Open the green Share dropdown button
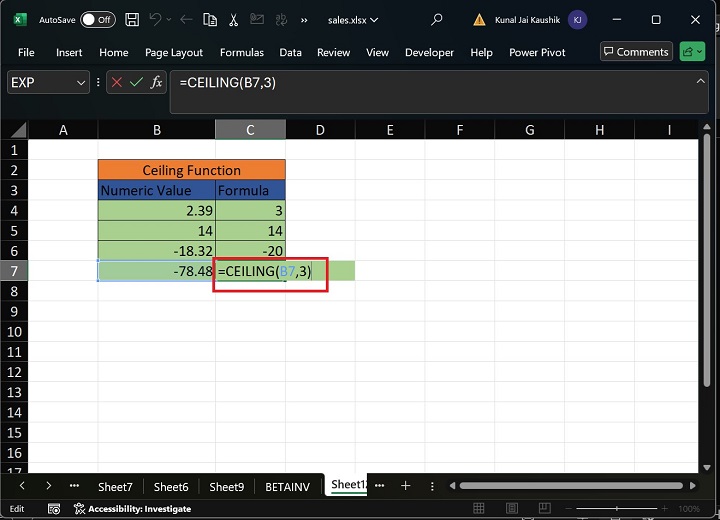 [x=692, y=51]
